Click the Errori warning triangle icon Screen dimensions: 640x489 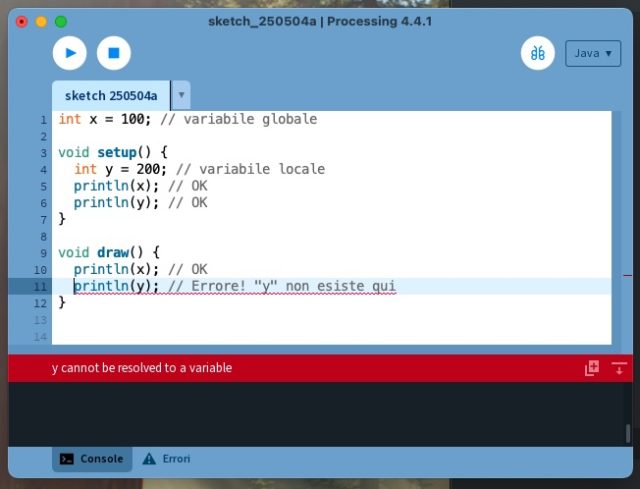(149, 459)
